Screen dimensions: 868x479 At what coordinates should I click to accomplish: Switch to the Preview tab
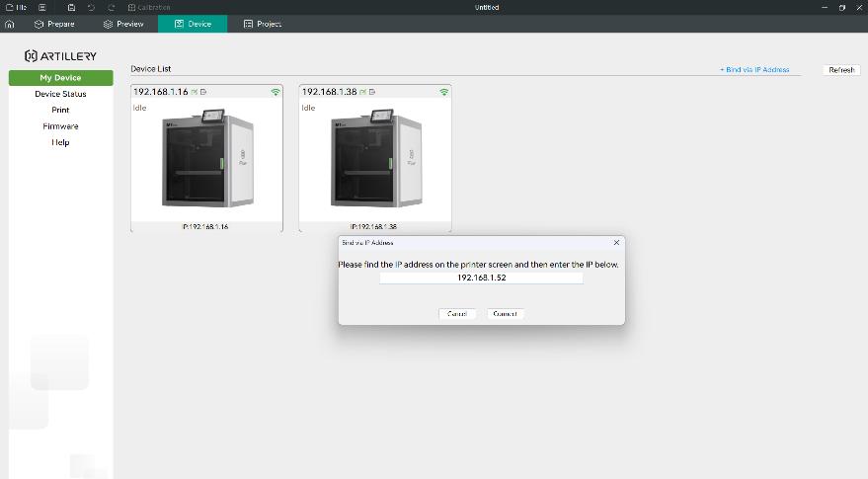[123, 24]
